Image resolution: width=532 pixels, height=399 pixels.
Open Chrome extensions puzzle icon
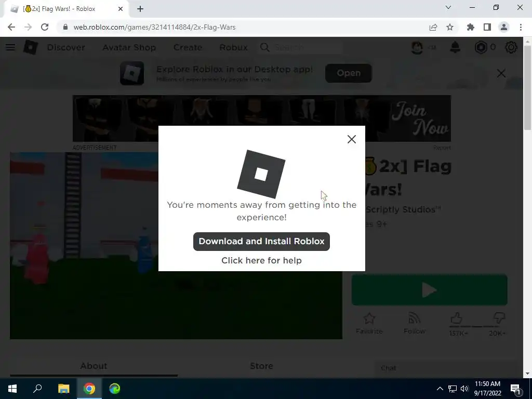tap(470, 27)
